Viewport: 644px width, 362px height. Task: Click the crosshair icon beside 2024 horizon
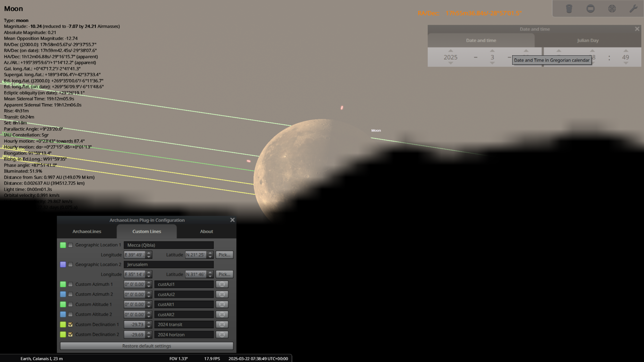tap(222, 334)
